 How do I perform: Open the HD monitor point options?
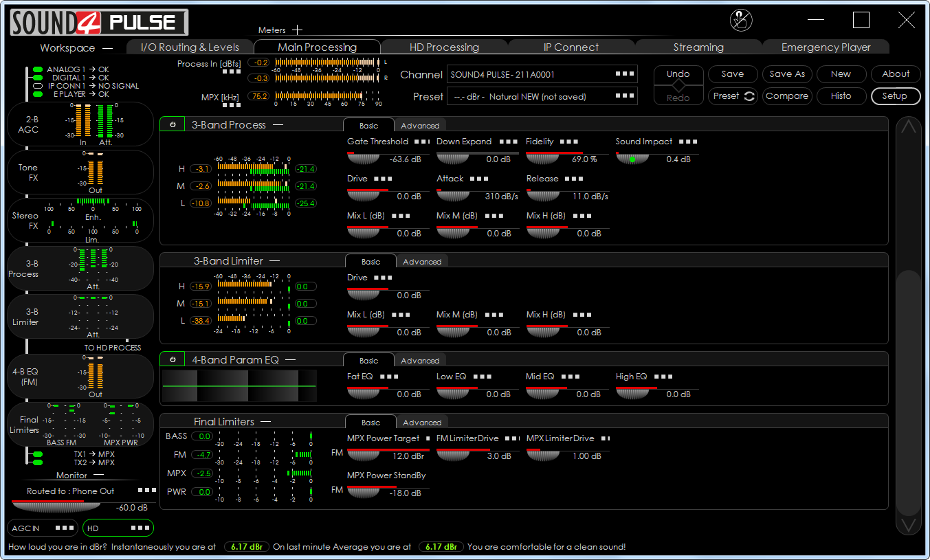(140, 528)
